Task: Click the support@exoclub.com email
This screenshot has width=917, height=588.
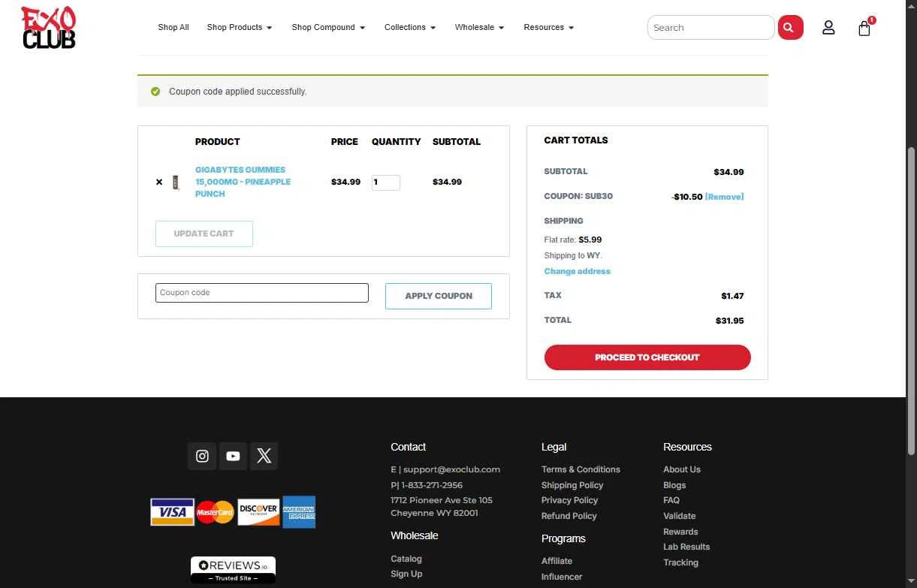Action: (x=451, y=470)
